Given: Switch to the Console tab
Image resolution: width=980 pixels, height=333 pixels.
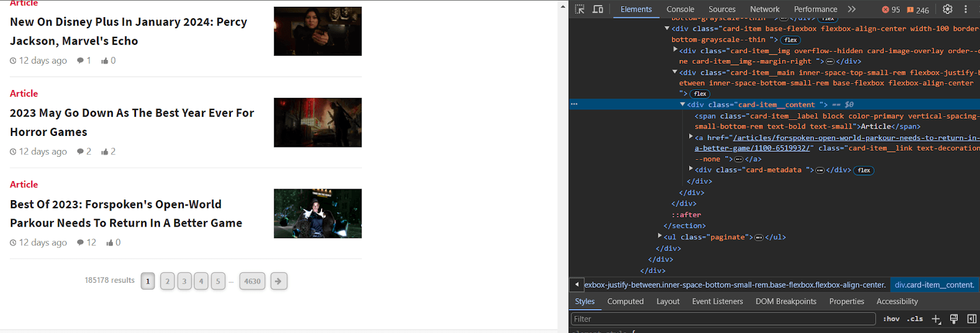Looking at the screenshot, I should tap(680, 9).
